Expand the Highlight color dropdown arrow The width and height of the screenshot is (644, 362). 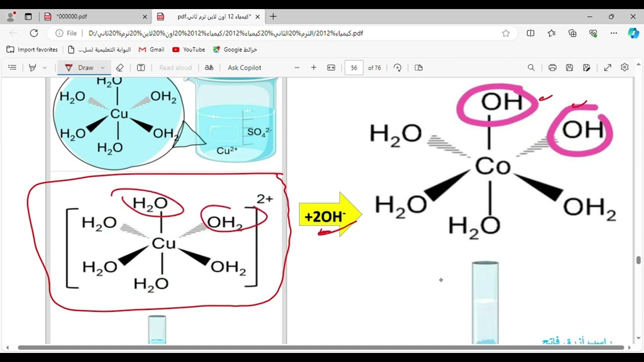click(44, 67)
